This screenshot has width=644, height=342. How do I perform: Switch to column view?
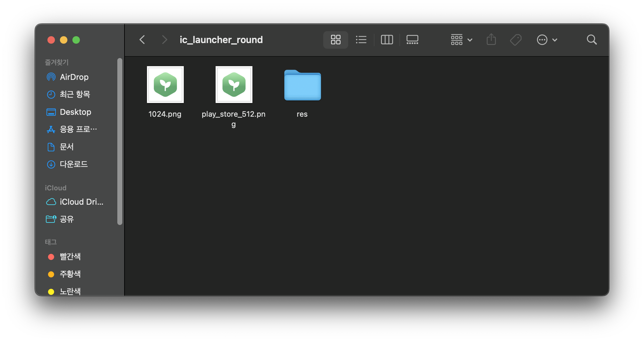387,40
